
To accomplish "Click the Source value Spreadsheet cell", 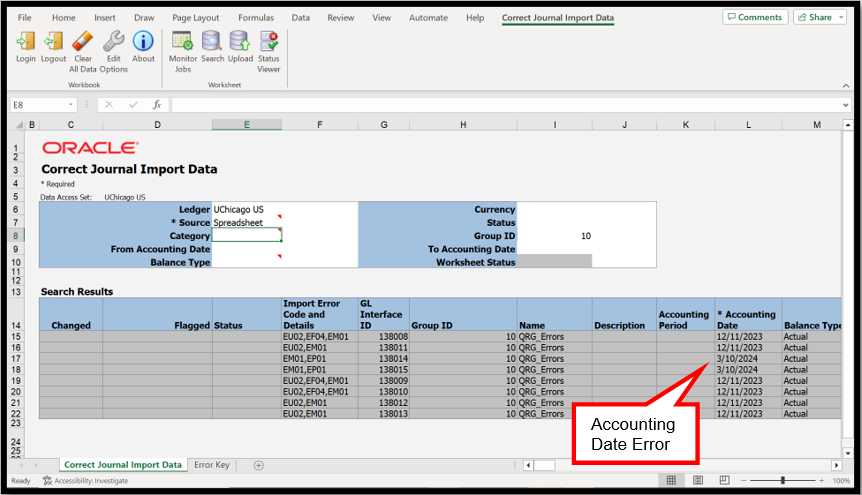I will (246, 223).
